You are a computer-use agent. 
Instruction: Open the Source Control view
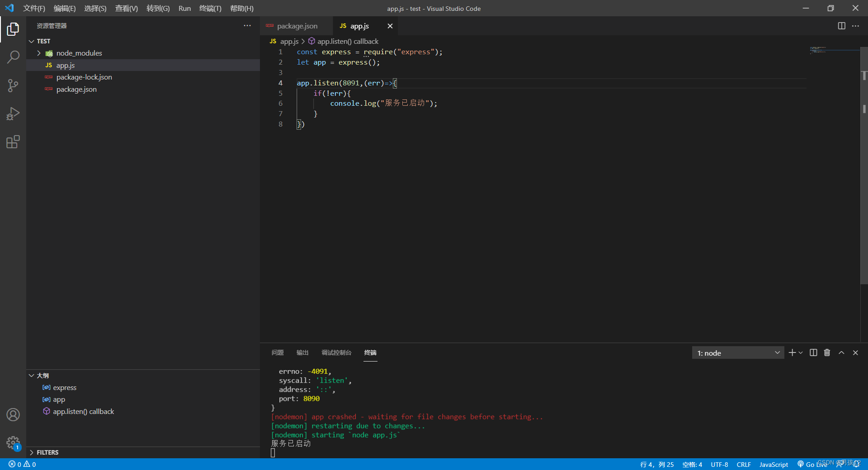pyautogui.click(x=13, y=85)
